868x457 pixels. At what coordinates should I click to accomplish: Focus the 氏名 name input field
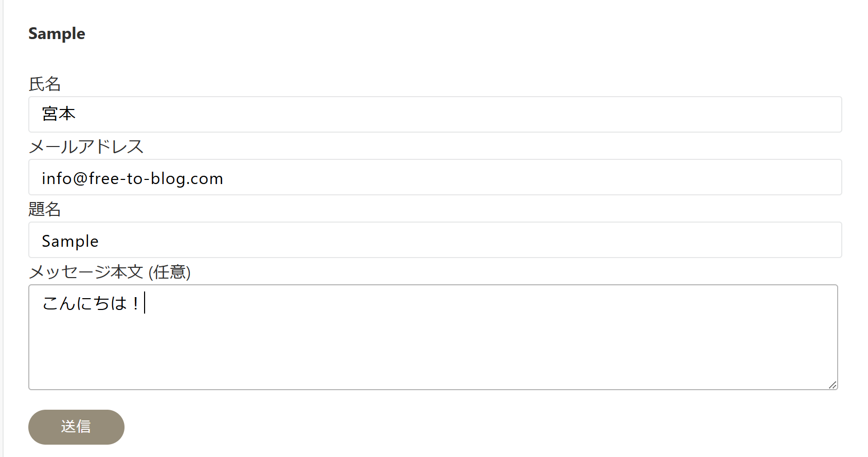[435, 114]
